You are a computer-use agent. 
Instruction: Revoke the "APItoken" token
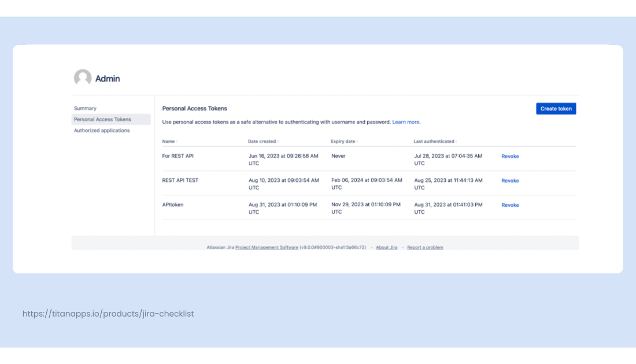coord(509,205)
